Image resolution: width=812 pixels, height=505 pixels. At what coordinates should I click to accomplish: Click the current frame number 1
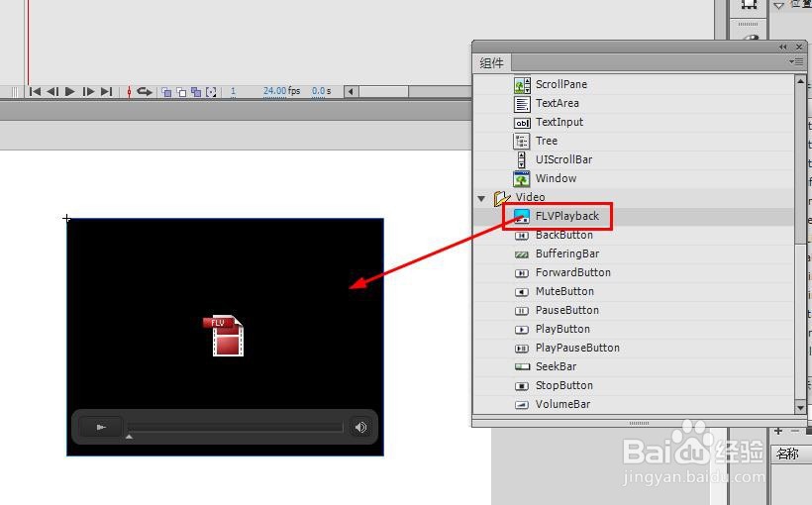point(233,91)
